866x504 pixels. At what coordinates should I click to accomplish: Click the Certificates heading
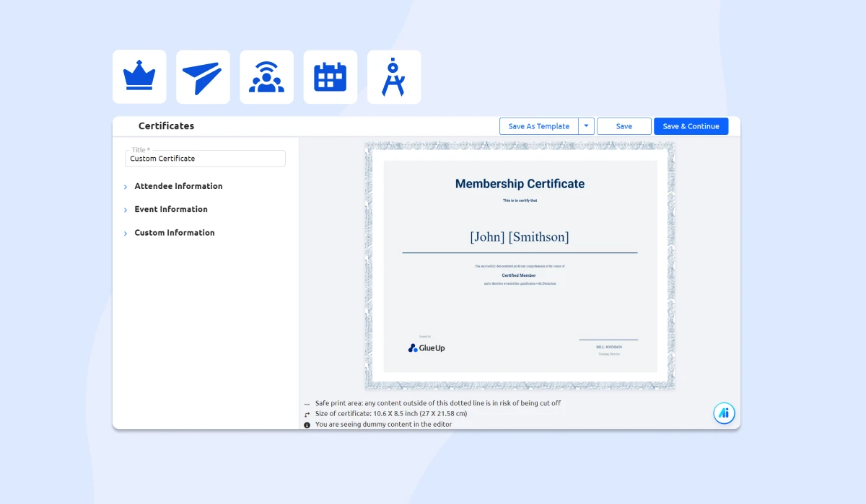click(x=166, y=125)
